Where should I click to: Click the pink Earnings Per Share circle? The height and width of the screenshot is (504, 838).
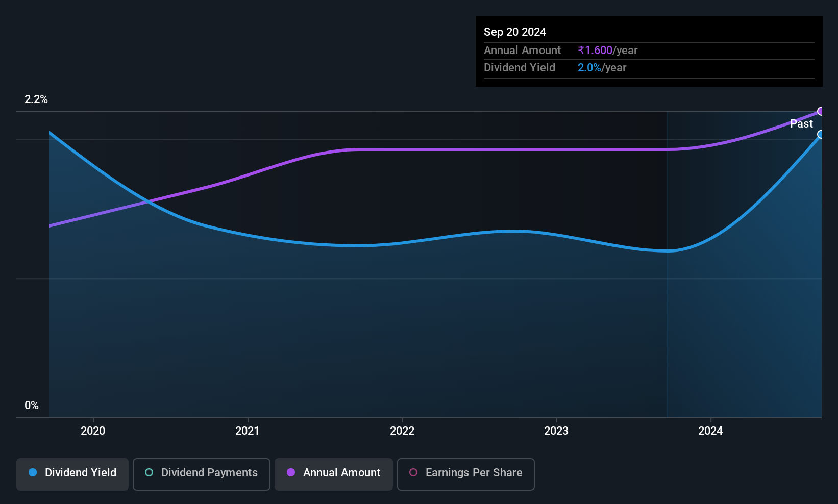click(x=413, y=472)
